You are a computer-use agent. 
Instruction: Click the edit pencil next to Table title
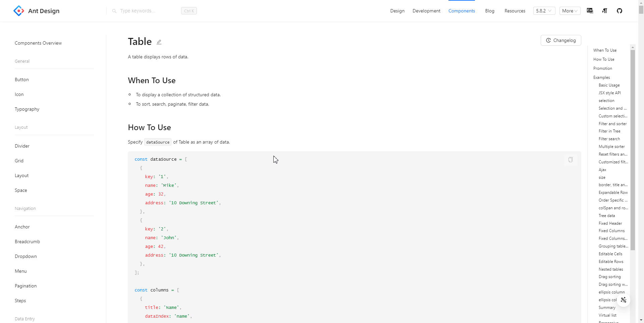click(159, 42)
